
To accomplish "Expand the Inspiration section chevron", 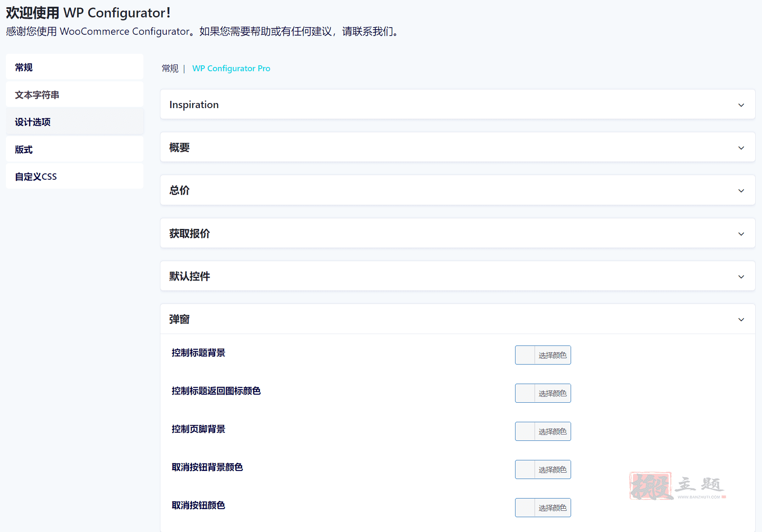I will point(741,105).
